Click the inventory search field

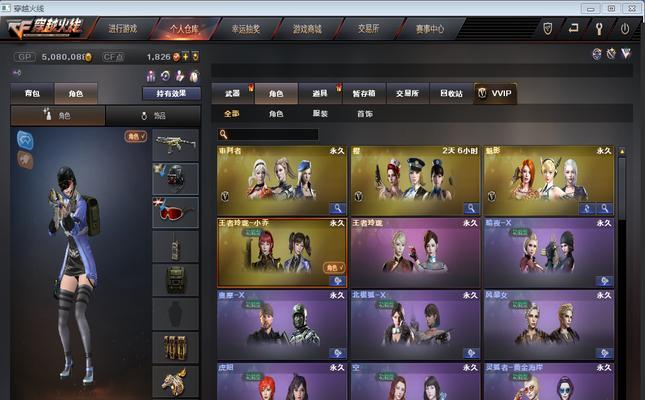[x=268, y=134]
